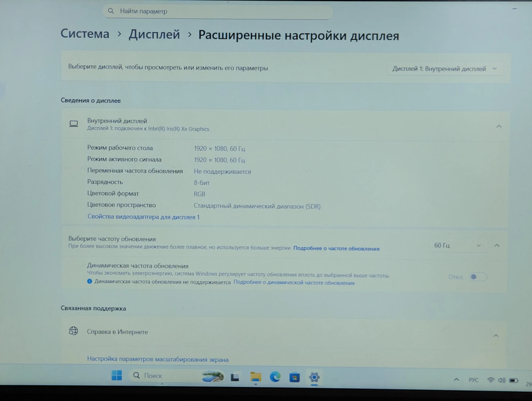
Task: Open Task View from taskbar
Action: point(235,377)
